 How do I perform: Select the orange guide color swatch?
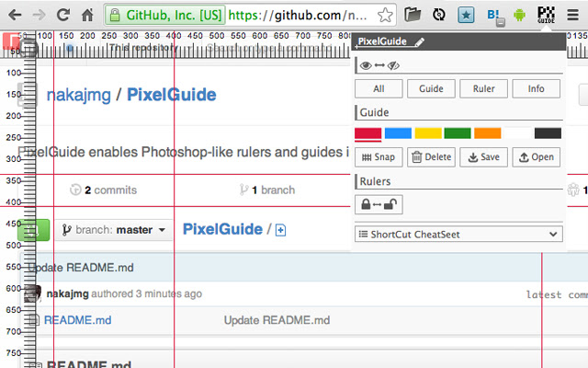point(488,133)
